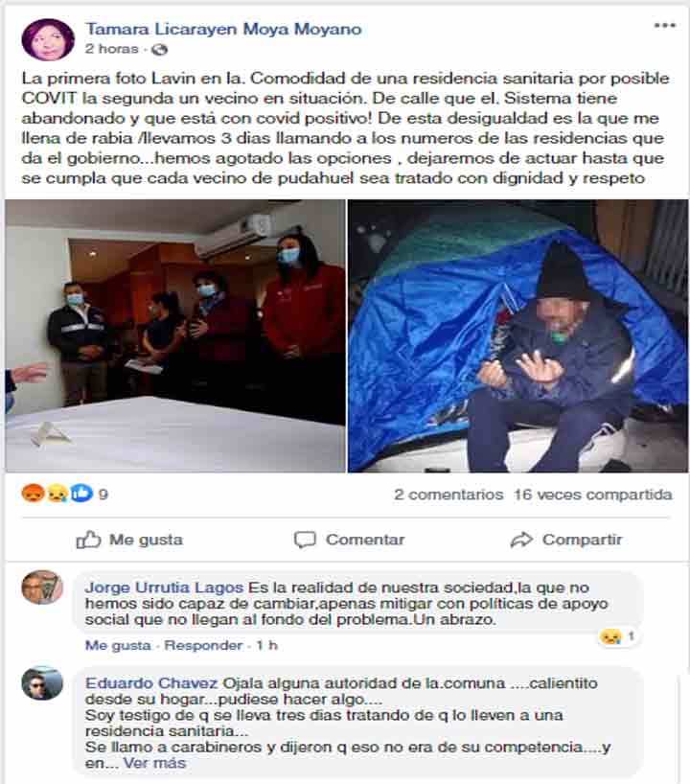Open the post options three-dots menu
The image size is (690, 784).
[664, 26]
